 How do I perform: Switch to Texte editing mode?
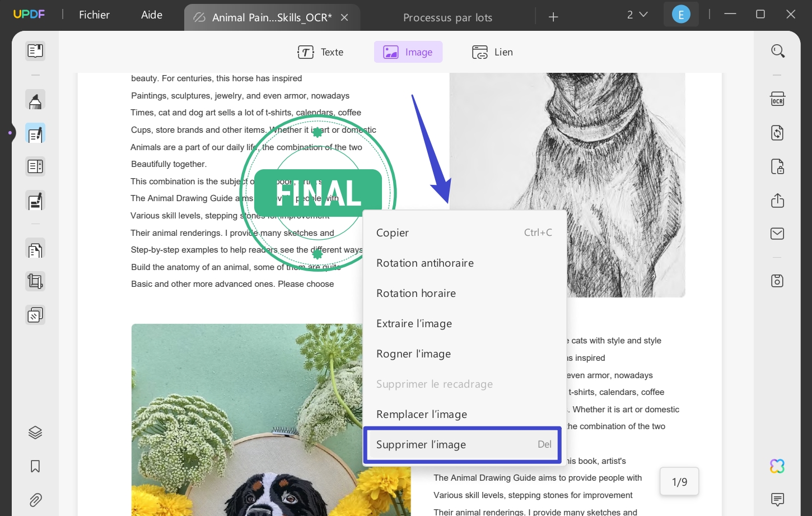[x=320, y=52]
